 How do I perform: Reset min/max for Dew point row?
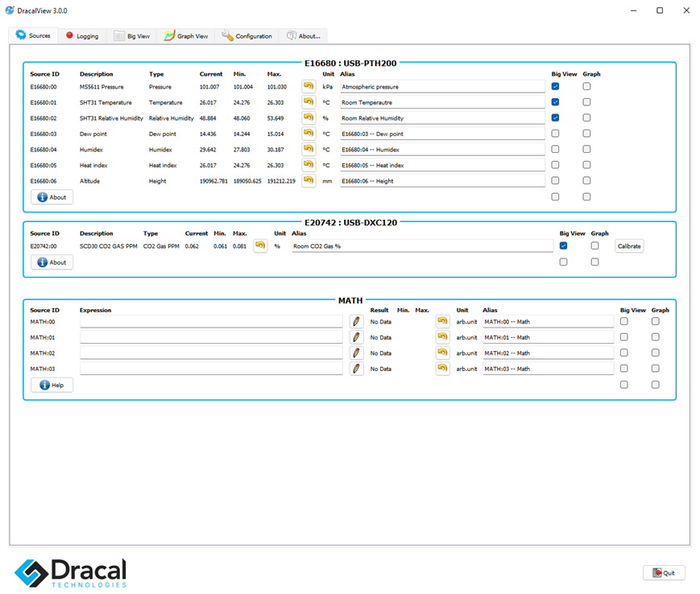pos(309,133)
